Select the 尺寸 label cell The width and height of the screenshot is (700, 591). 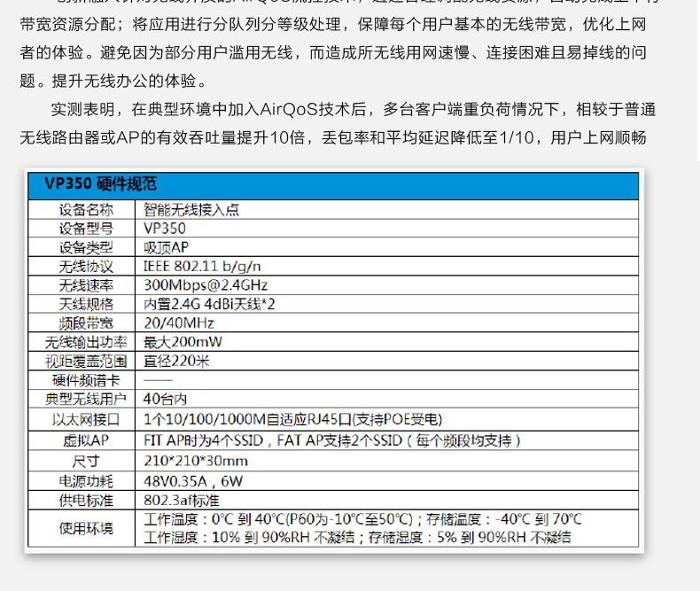coord(82,461)
